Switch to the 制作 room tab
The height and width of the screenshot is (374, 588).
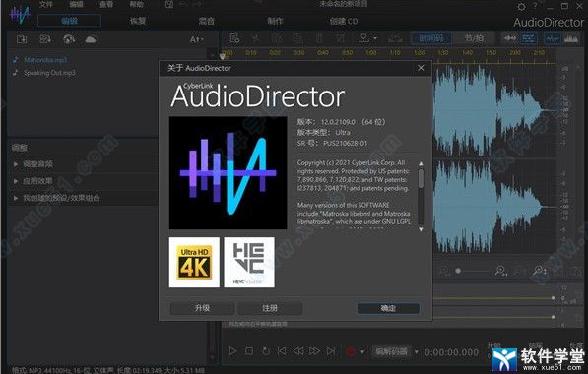tap(275, 21)
